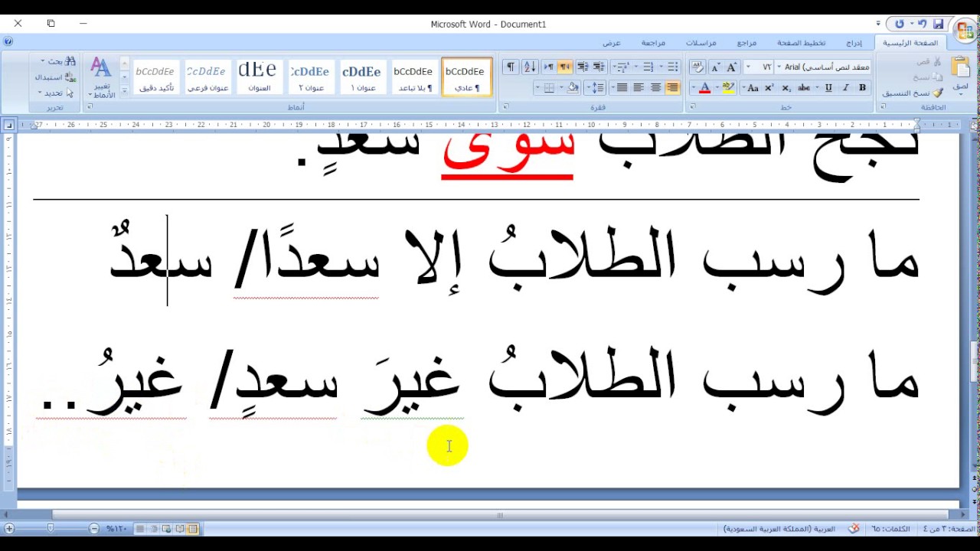Apply the Subtitle style (عنوان فرعي)

pos(207,77)
